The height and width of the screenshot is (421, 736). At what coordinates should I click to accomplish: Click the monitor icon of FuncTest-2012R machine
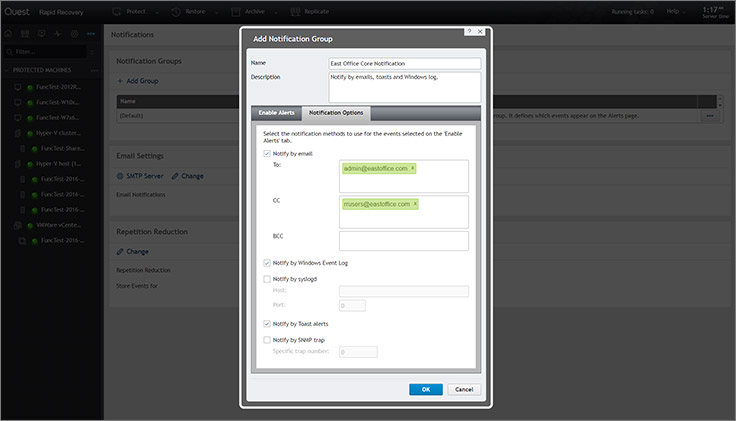click(x=18, y=87)
